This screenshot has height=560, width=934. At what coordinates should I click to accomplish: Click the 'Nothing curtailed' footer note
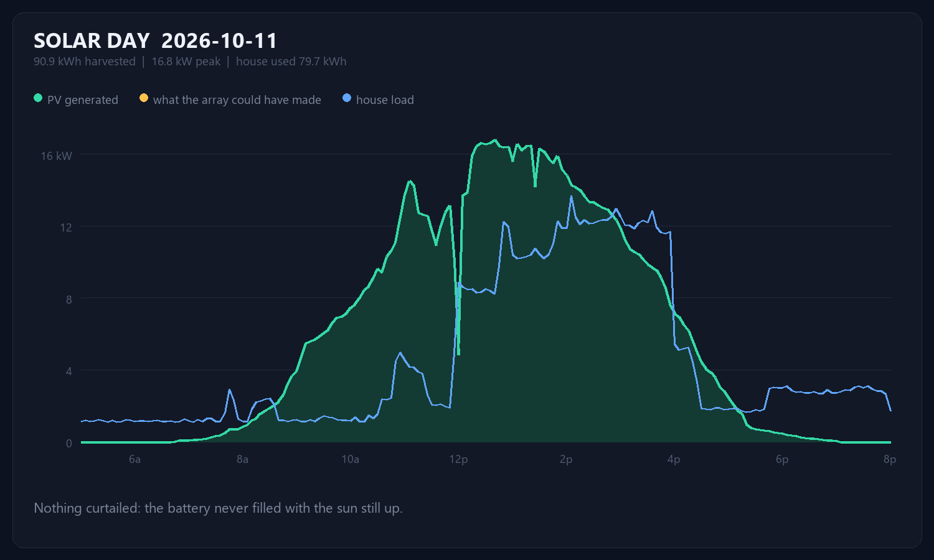point(218,508)
